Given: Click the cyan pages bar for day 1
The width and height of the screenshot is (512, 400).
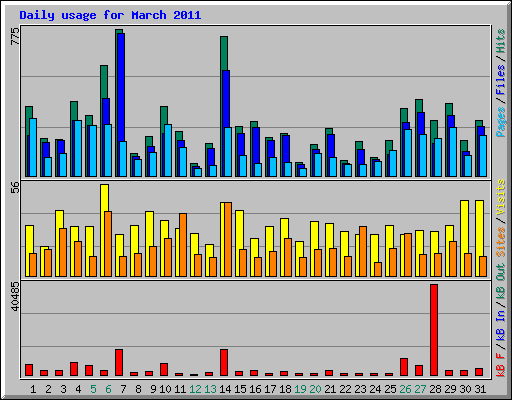Looking at the screenshot, I should 33,147.
